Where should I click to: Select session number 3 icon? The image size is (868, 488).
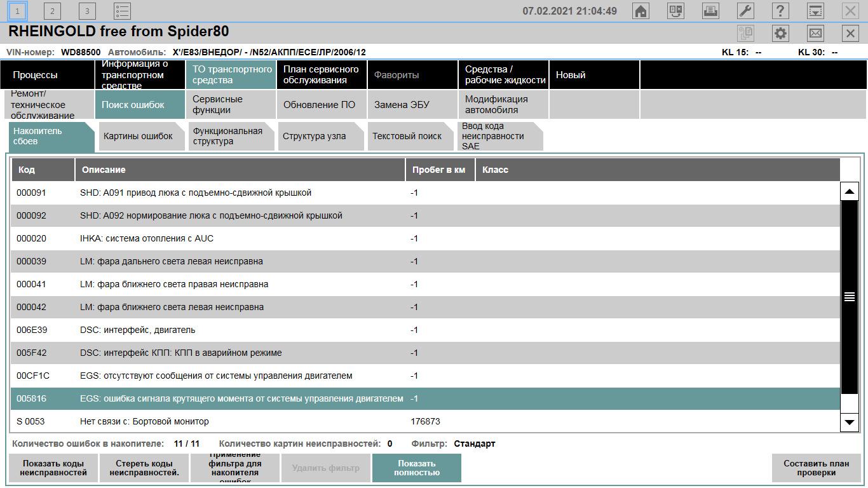pyautogui.click(x=87, y=11)
